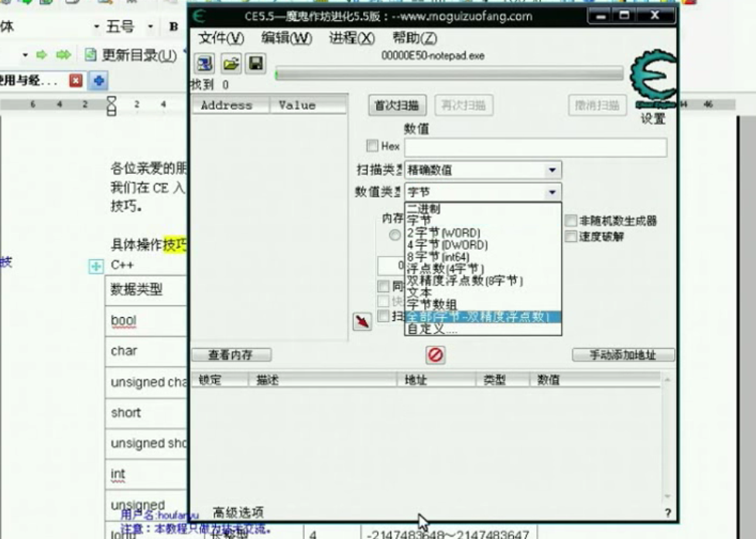The height and width of the screenshot is (539, 756).
Task: Click the 描述 column header
Action: (323, 380)
